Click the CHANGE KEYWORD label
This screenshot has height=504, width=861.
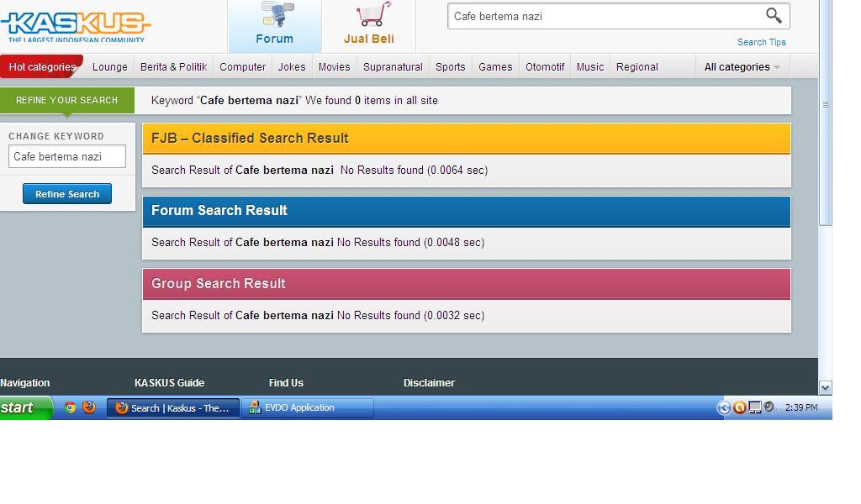tap(56, 136)
